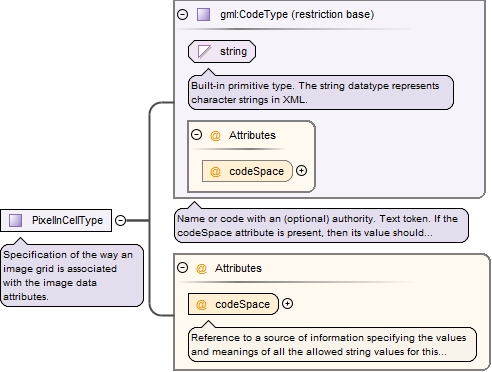Expand the upper codeSpace attribute
Viewport: 492px width, 372px height.
click(301, 171)
